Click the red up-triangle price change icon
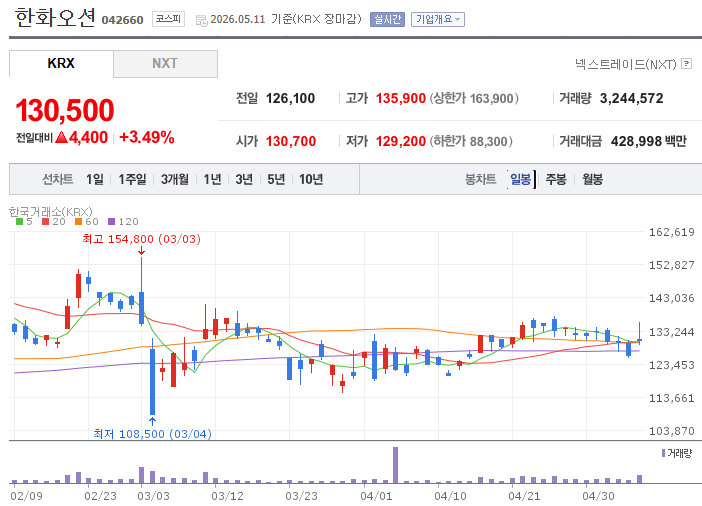This screenshot has height=506, width=702. pos(61,137)
